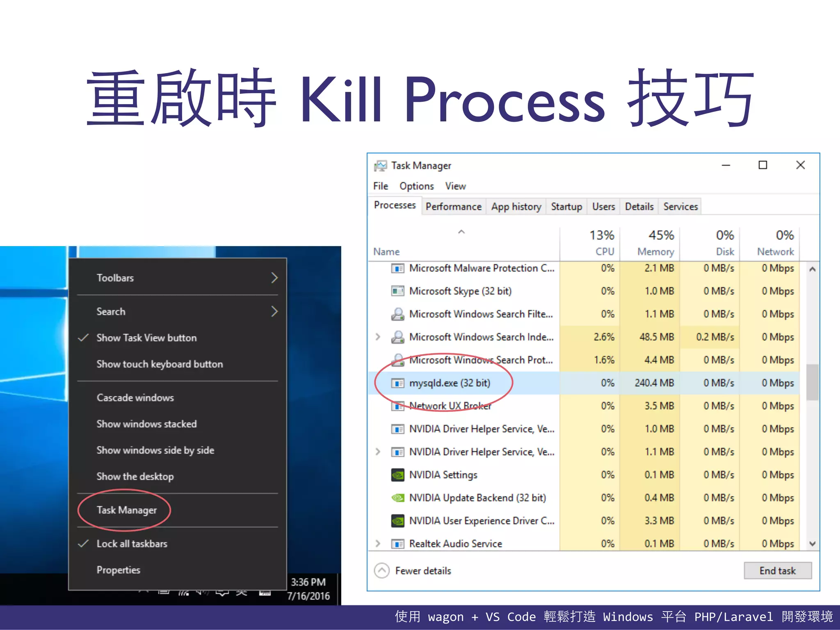The width and height of the screenshot is (840, 630).
Task: Switch to the Performance tab
Action: (454, 207)
